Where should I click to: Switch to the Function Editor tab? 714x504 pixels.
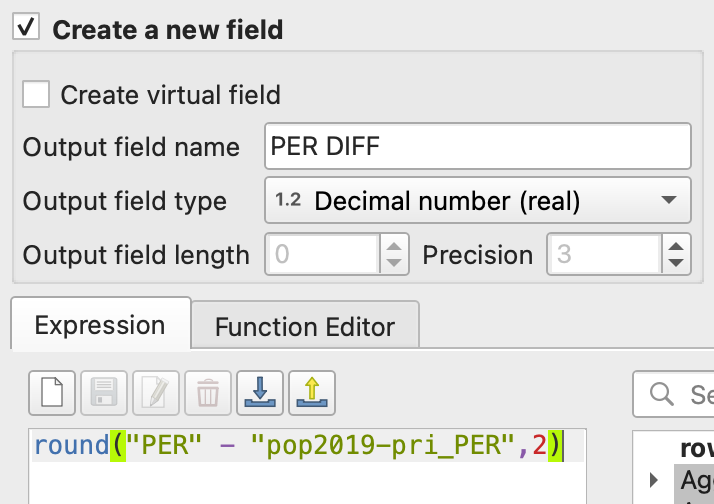point(304,327)
